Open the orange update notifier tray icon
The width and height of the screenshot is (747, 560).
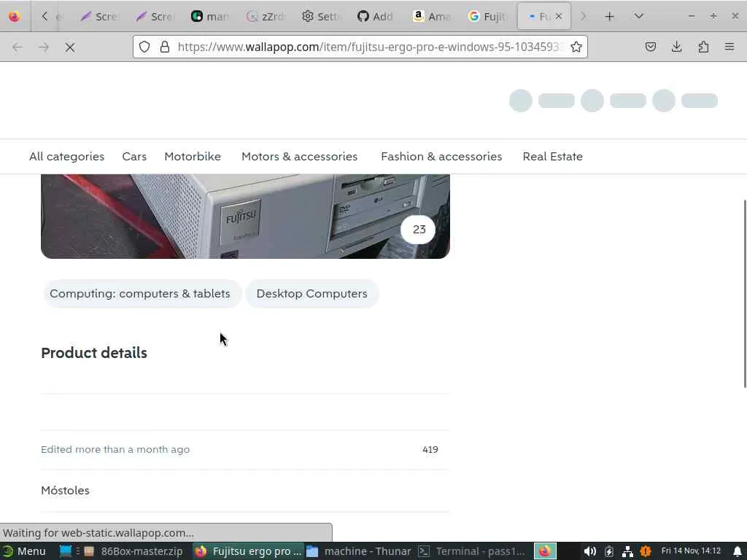click(x=646, y=551)
